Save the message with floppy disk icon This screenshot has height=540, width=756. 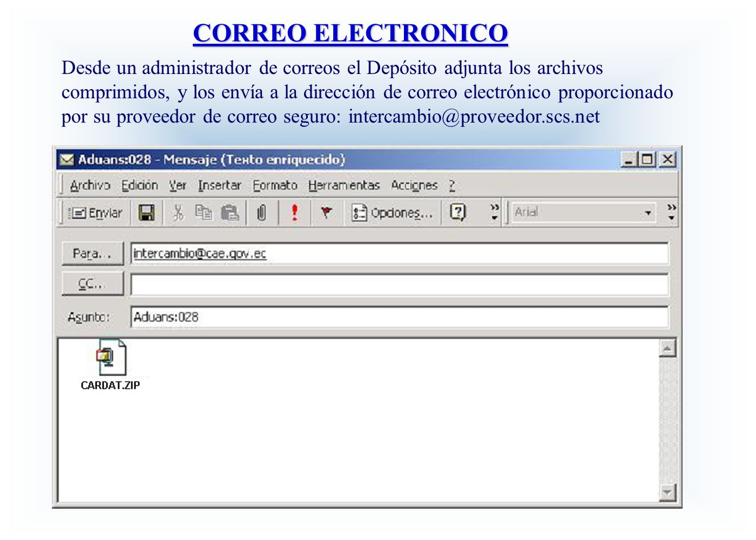click(x=146, y=213)
